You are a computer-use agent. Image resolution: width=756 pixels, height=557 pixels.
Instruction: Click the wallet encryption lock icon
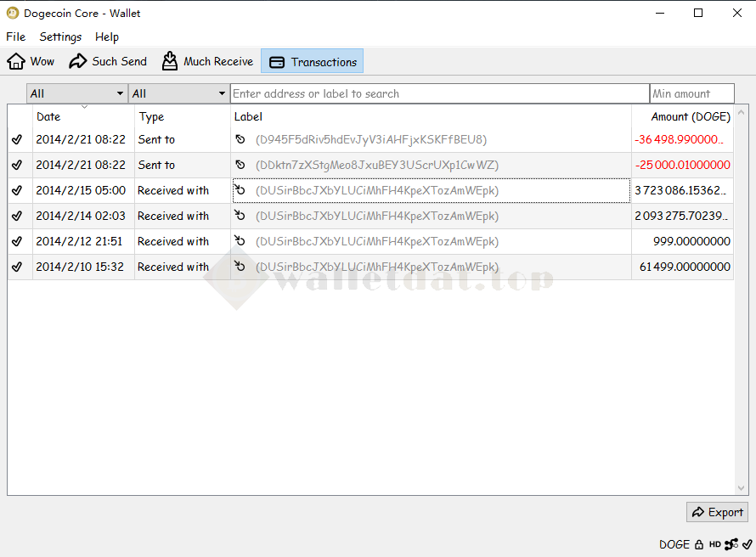pos(699,544)
